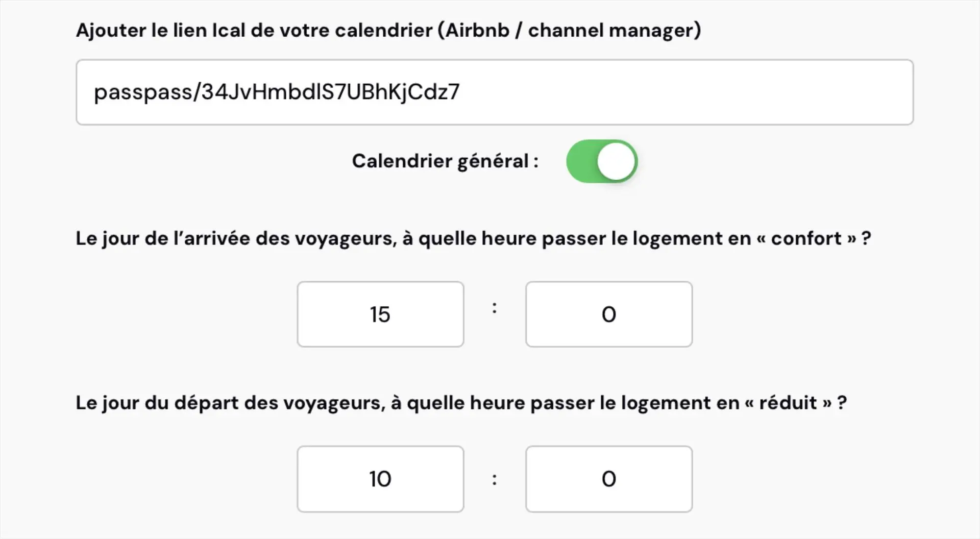
Task: Click the word "Airbnb" in the heading
Action: (478, 31)
